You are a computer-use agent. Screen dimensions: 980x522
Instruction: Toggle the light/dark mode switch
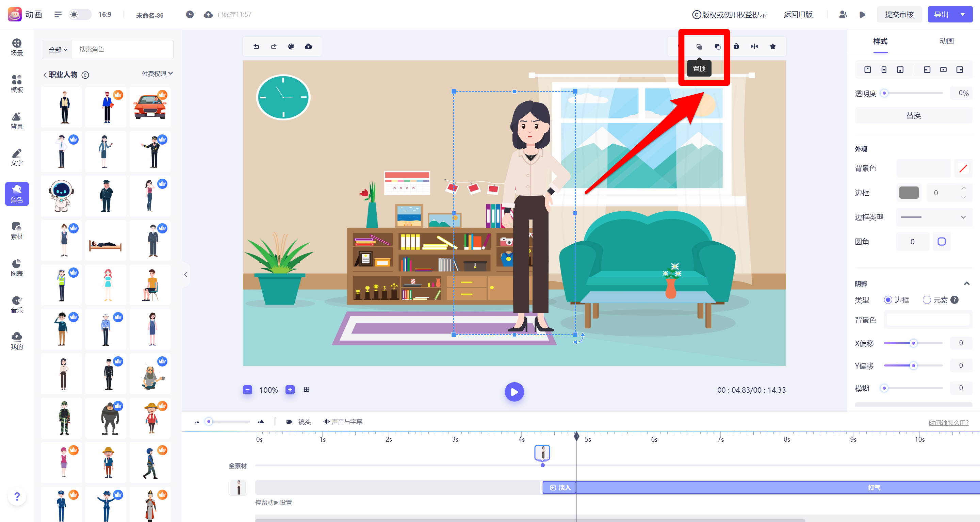[80, 14]
